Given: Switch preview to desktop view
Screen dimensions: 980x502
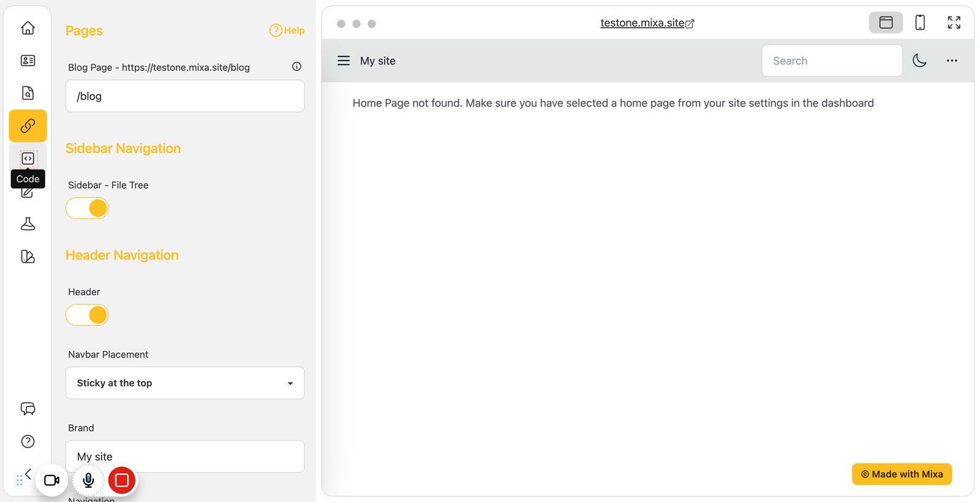Looking at the screenshot, I should click(886, 23).
